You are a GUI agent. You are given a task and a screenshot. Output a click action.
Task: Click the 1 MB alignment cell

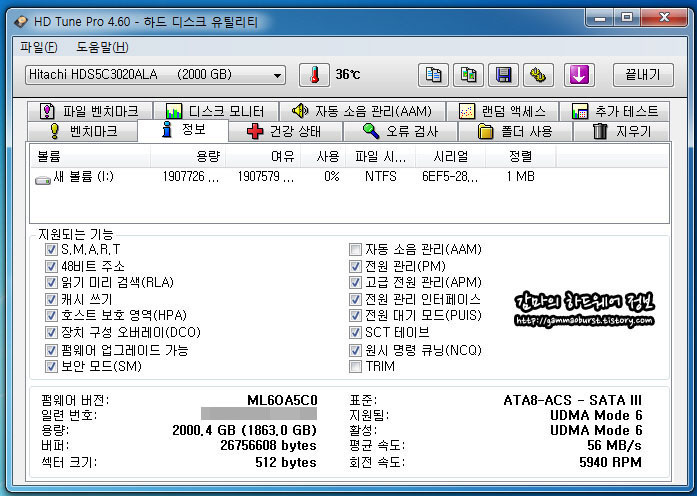[520, 177]
